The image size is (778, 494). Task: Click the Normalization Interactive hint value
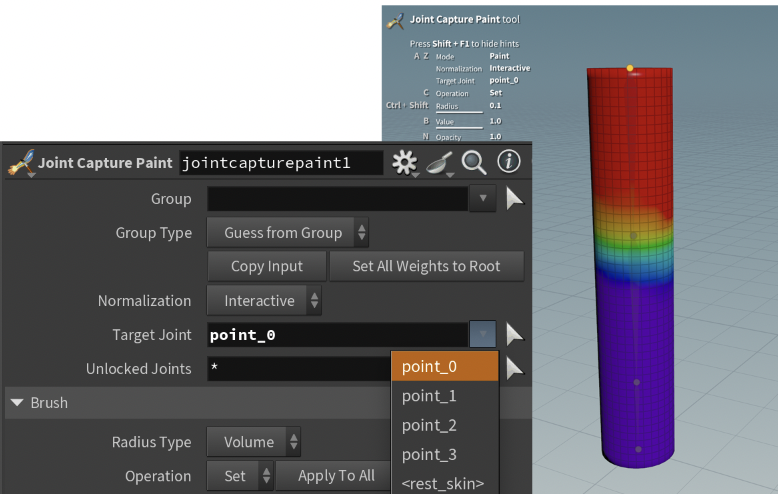tap(510, 68)
